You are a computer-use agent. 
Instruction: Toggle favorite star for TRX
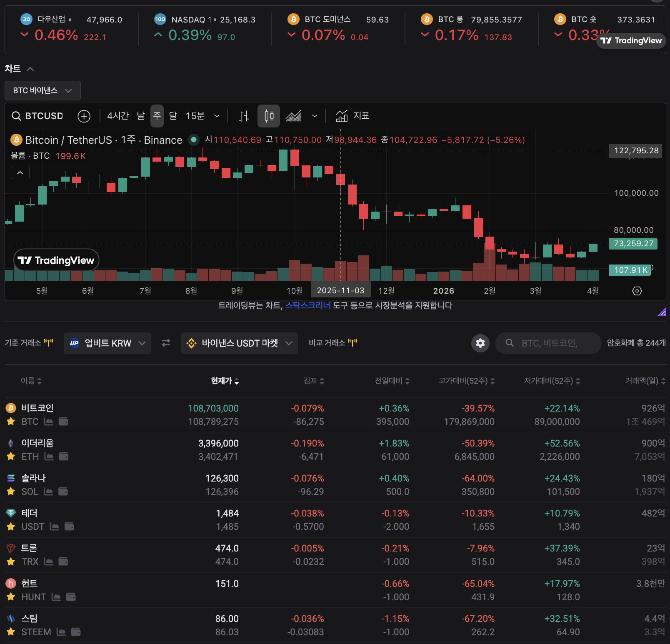coord(11,562)
